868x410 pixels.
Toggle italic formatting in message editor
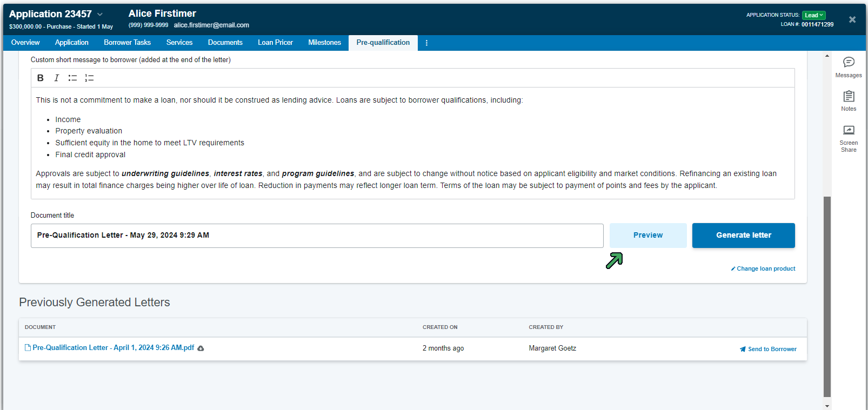56,78
